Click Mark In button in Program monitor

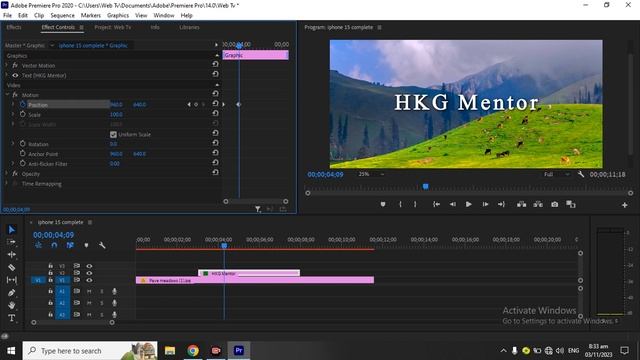[400, 204]
